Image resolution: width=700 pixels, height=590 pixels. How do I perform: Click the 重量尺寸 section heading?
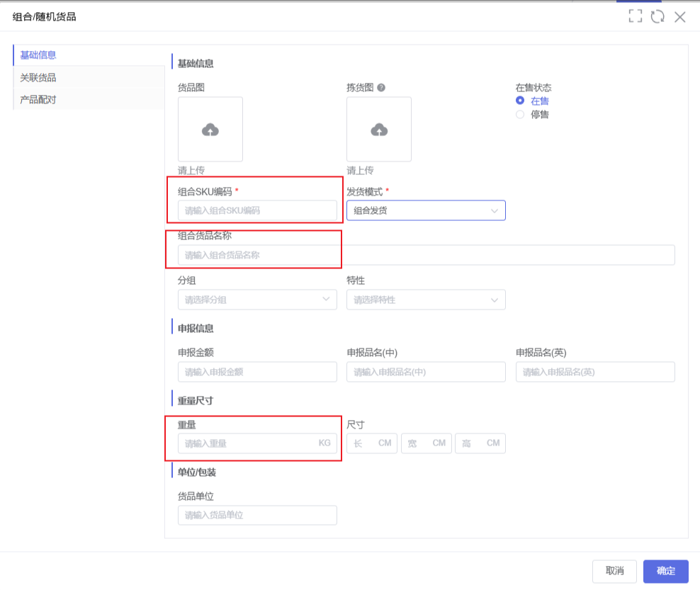(196, 400)
